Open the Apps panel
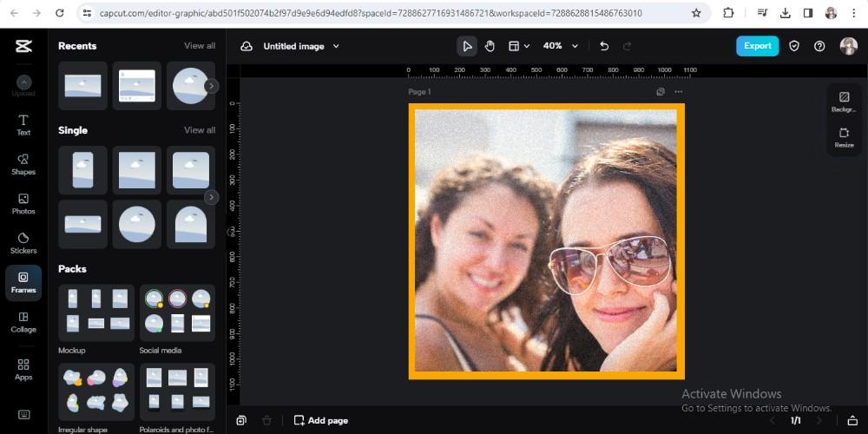The image size is (868, 434). (23, 370)
